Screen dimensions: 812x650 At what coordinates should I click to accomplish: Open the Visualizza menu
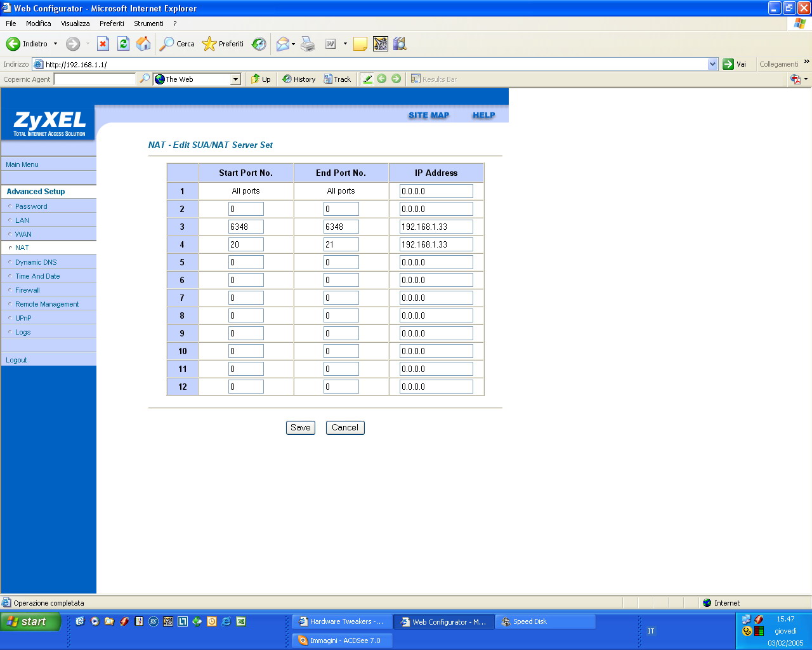coord(75,23)
